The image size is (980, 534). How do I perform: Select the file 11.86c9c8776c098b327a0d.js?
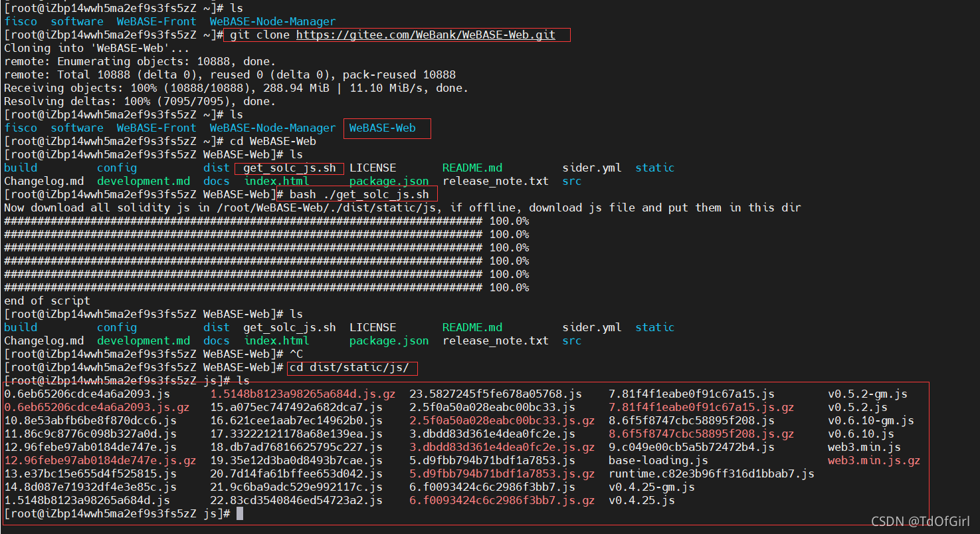click(x=90, y=434)
